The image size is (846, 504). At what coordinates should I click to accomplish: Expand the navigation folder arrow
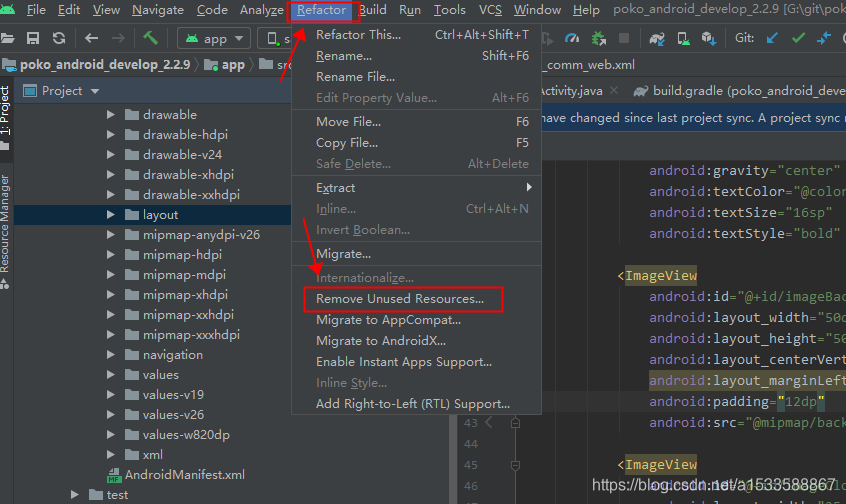click(111, 355)
